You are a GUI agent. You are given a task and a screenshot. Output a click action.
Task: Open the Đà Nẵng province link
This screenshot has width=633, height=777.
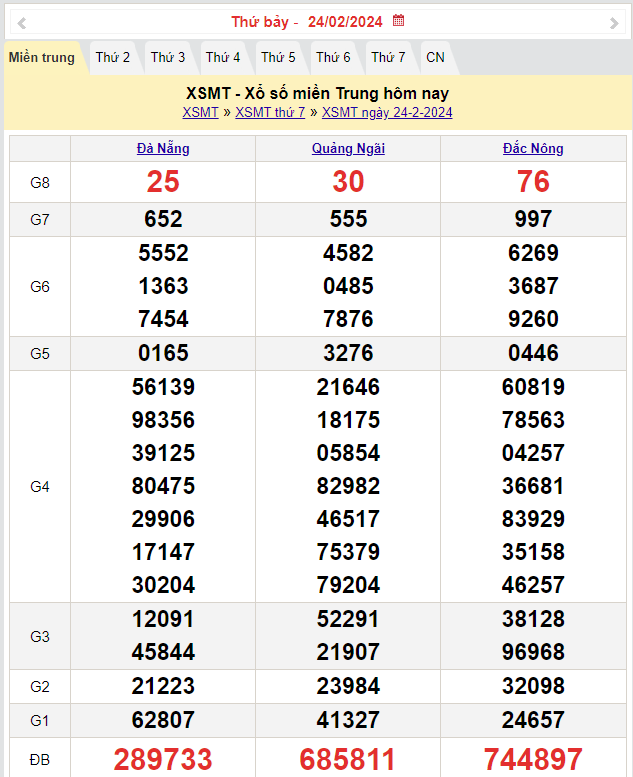(x=163, y=149)
